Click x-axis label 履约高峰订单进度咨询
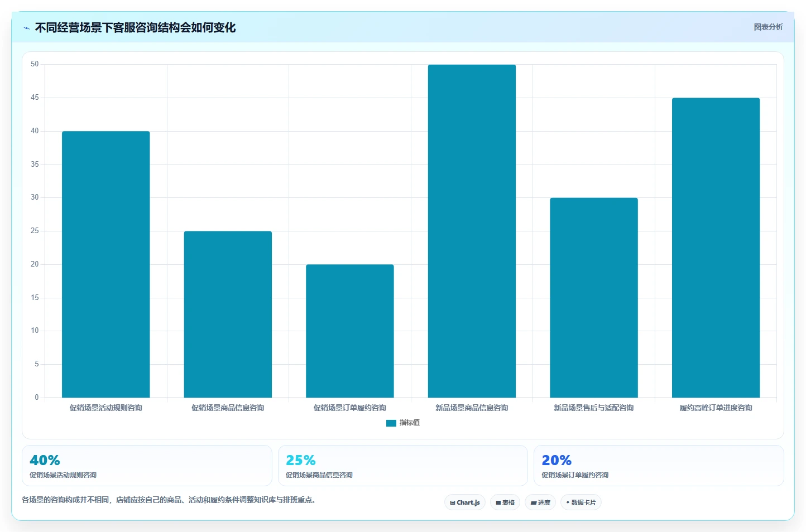 (716, 408)
